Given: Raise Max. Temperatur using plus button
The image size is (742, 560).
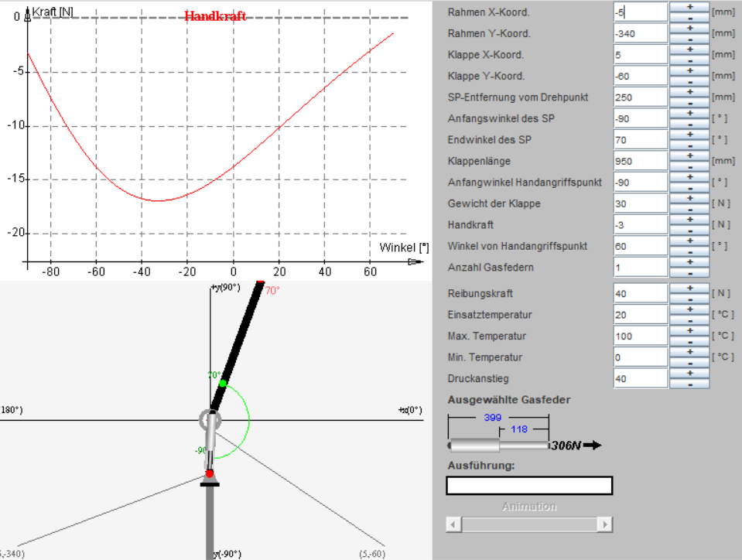Looking at the screenshot, I should [x=689, y=330].
